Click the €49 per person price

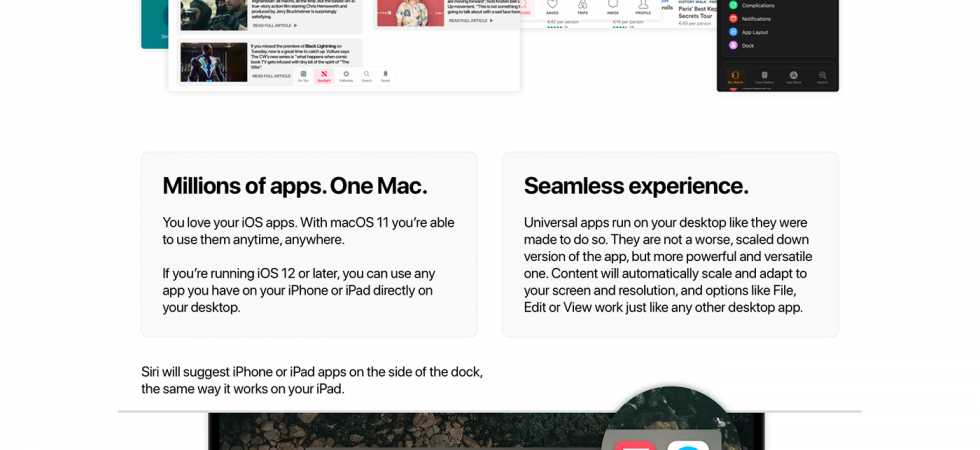point(694,23)
